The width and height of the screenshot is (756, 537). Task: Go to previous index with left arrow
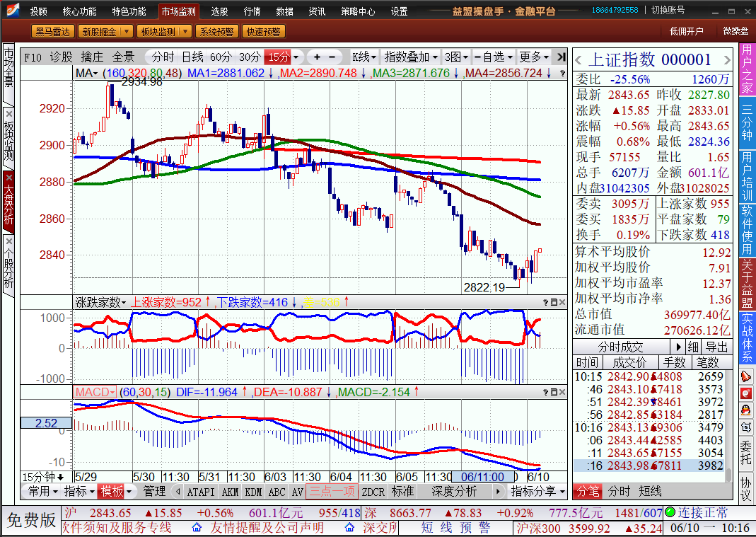[578, 60]
